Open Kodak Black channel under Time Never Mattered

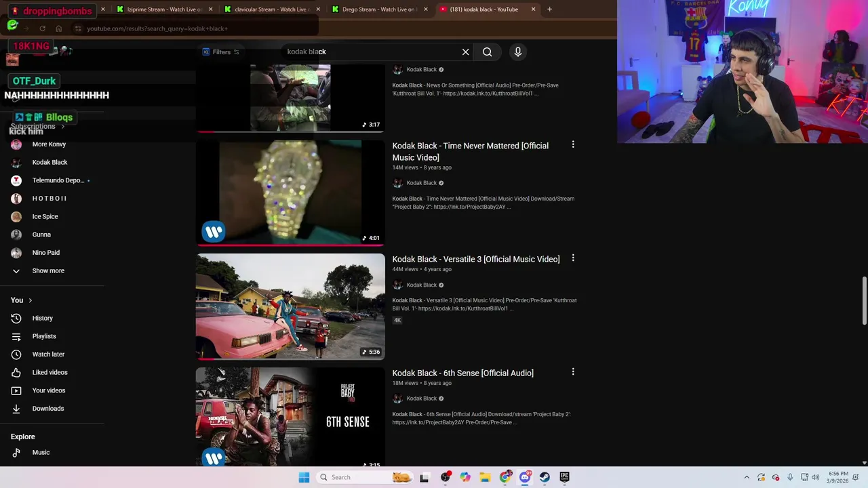(421, 183)
